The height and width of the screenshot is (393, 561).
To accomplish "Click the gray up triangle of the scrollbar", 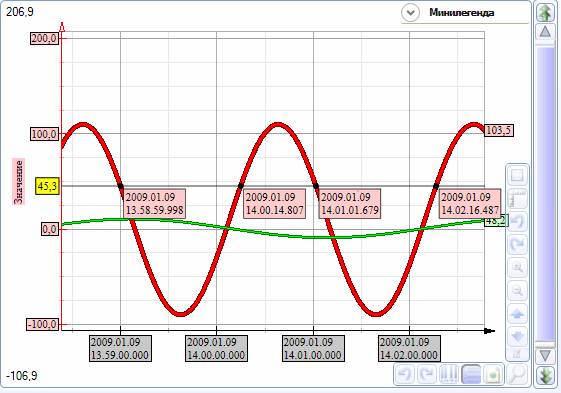I will pos(545,32).
